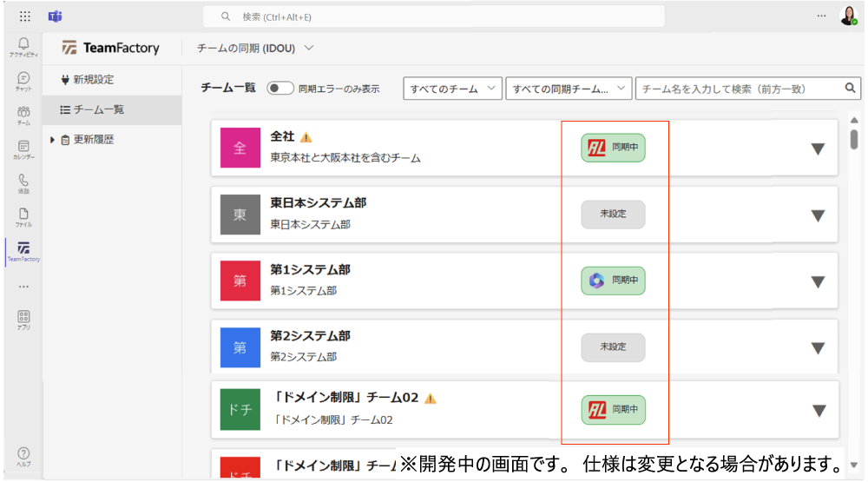Open the すべてのチーム dropdown
The width and height of the screenshot is (868, 482).
tap(452, 88)
